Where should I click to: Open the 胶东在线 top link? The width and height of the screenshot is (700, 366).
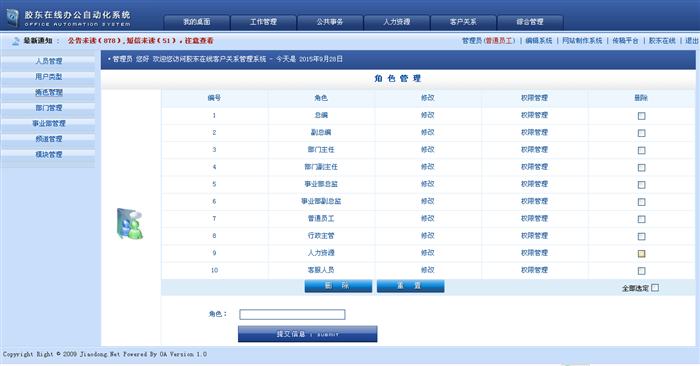click(x=662, y=41)
